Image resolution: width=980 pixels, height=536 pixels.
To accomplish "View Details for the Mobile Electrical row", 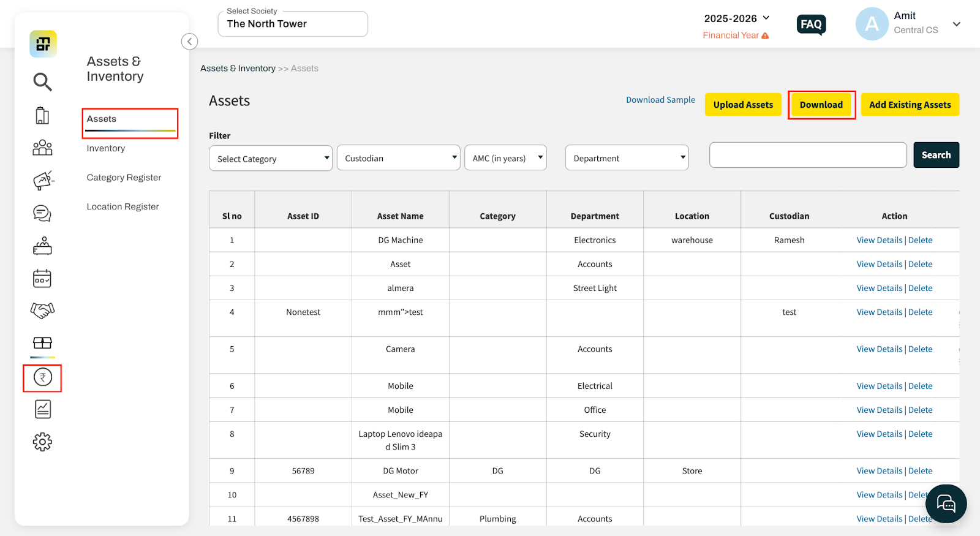I will point(880,386).
